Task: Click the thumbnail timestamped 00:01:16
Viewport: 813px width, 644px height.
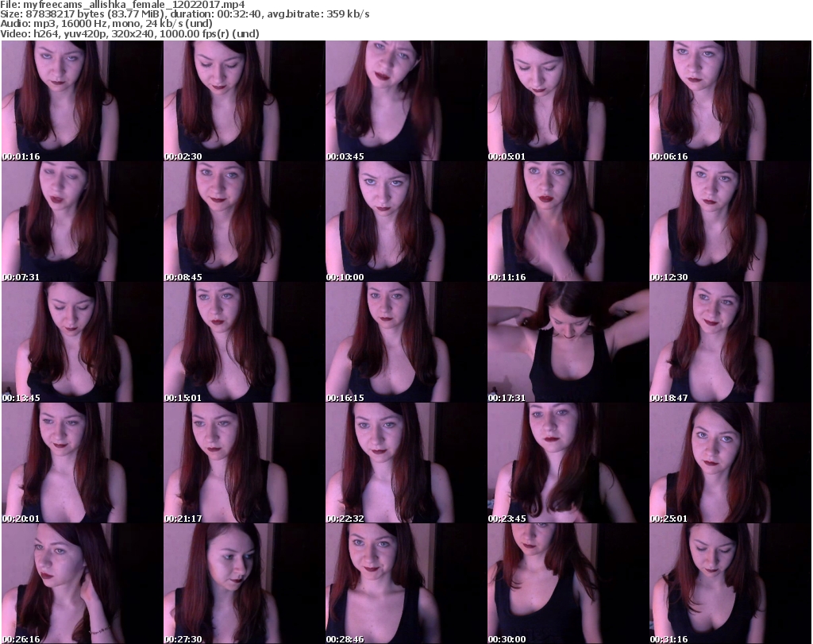Action: coord(82,101)
